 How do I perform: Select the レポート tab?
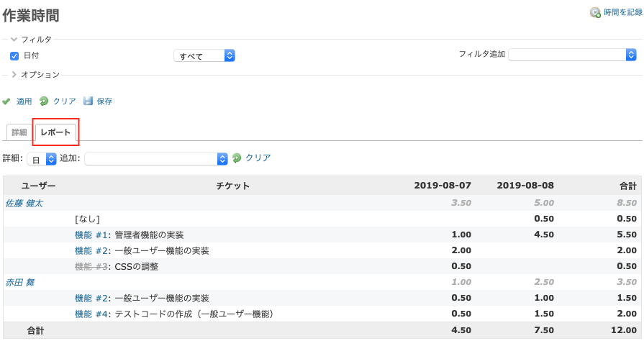(55, 132)
